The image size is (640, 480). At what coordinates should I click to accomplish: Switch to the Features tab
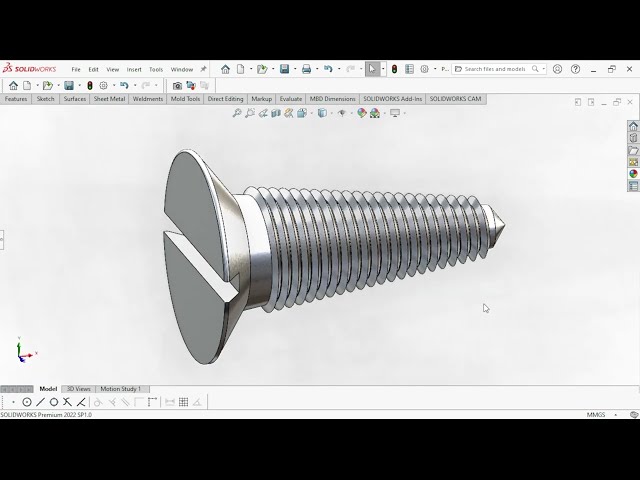pos(16,99)
